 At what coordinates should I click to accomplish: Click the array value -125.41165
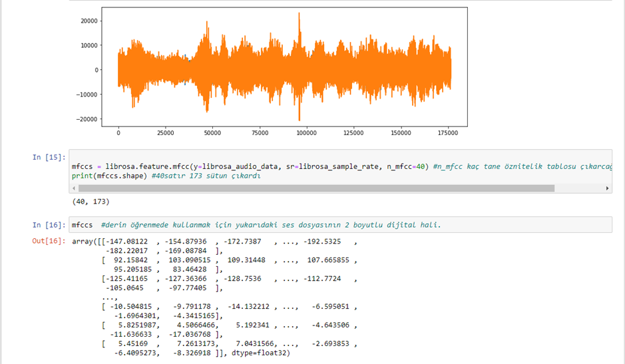[126, 279]
